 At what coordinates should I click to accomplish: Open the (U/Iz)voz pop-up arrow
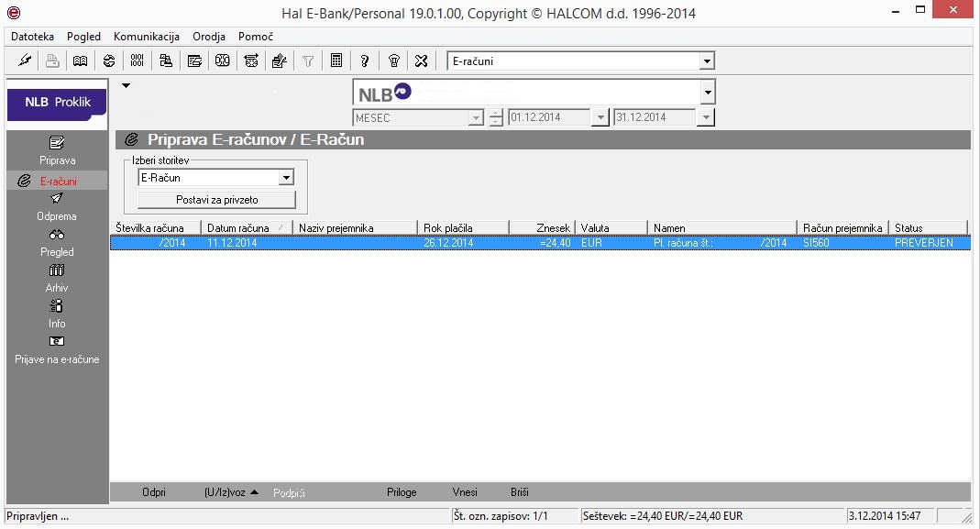tap(254, 492)
